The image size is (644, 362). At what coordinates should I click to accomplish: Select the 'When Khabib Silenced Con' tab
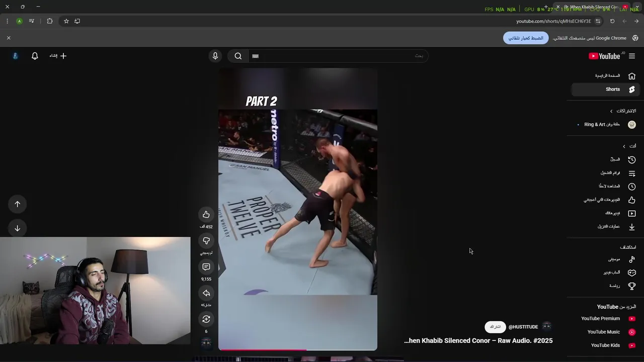(x=592, y=7)
